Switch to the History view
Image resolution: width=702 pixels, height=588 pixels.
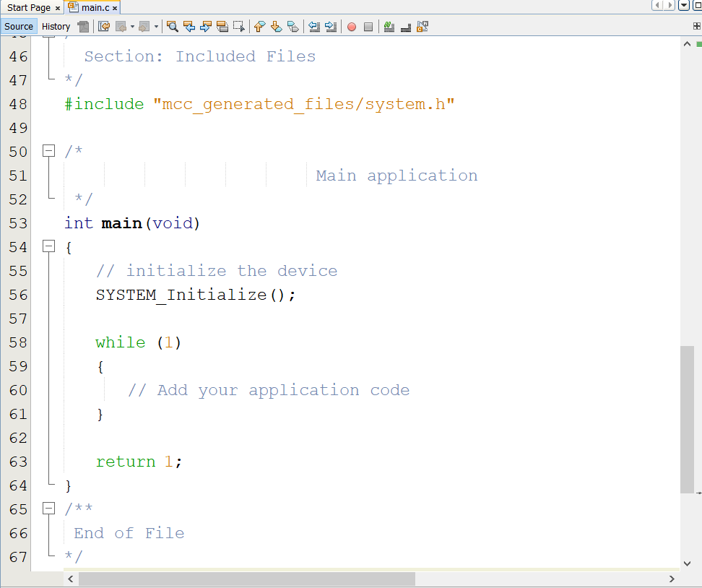click(x=56, y=27)
